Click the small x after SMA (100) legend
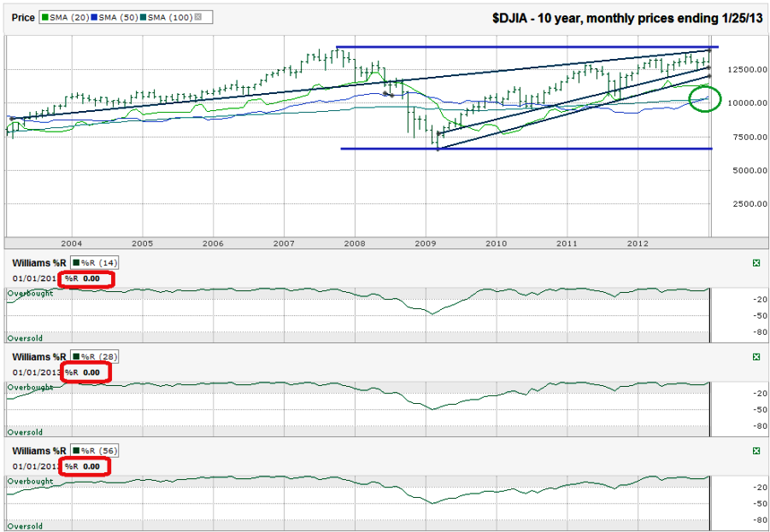Screen dimensions: 770x532 (198, 17)
